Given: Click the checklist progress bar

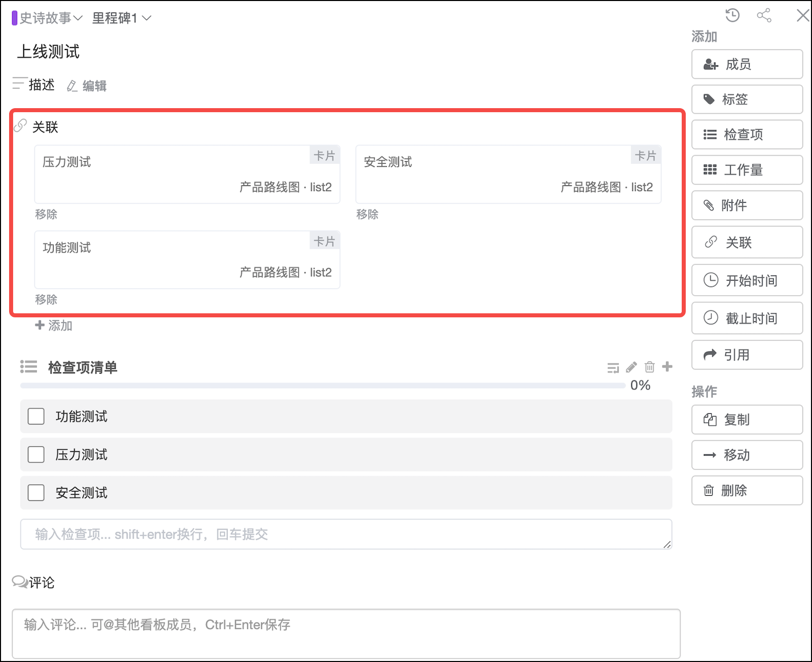Looking at the screenshot, I should 323,386.
